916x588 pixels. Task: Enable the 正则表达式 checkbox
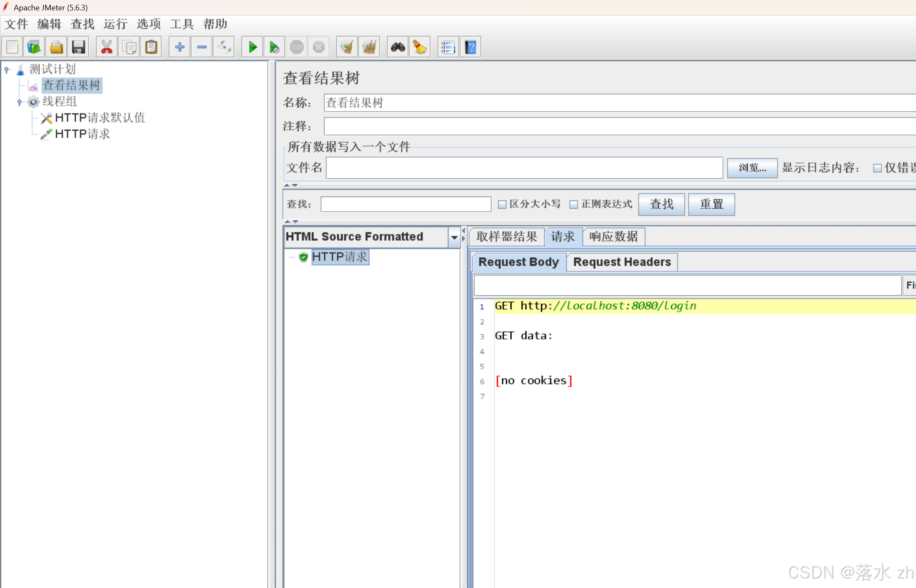574,204
